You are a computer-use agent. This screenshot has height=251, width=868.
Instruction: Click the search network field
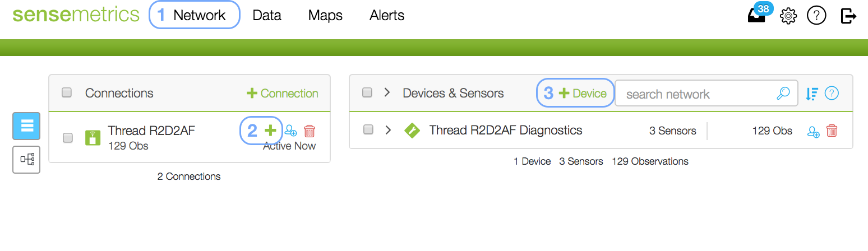(707, 94)
